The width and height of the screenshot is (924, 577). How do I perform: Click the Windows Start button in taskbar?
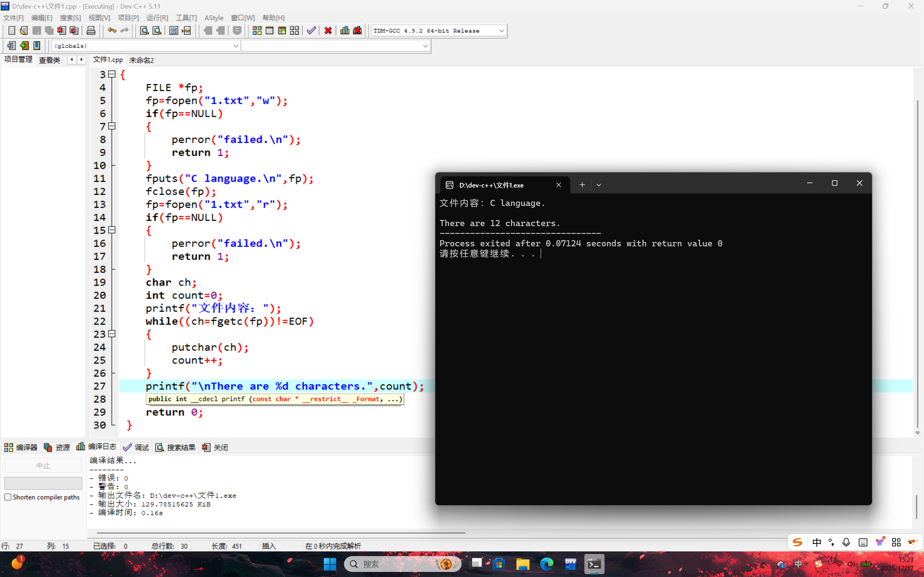click(330, 564)
